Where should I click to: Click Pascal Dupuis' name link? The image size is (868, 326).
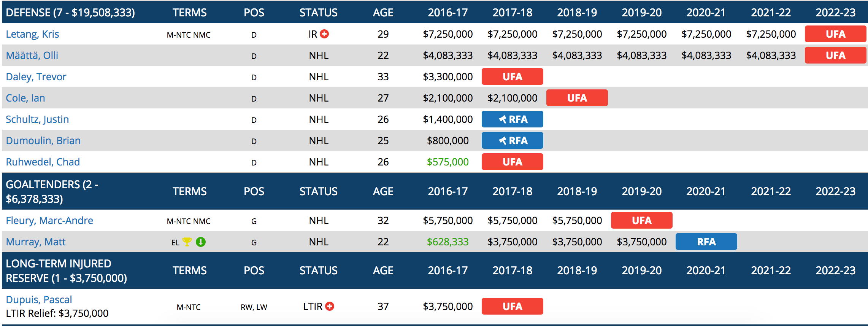tap(39, 300)
